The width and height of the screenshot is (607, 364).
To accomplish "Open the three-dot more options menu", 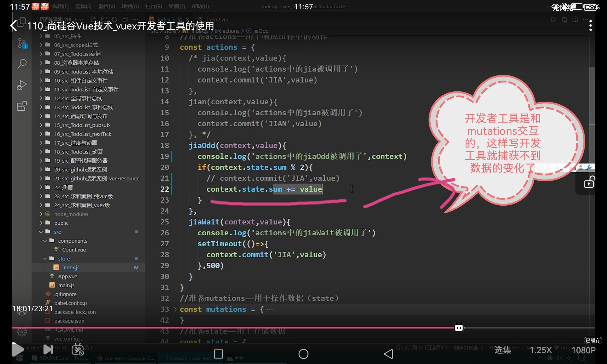I will pyautogui.click(x=590, y=25).
